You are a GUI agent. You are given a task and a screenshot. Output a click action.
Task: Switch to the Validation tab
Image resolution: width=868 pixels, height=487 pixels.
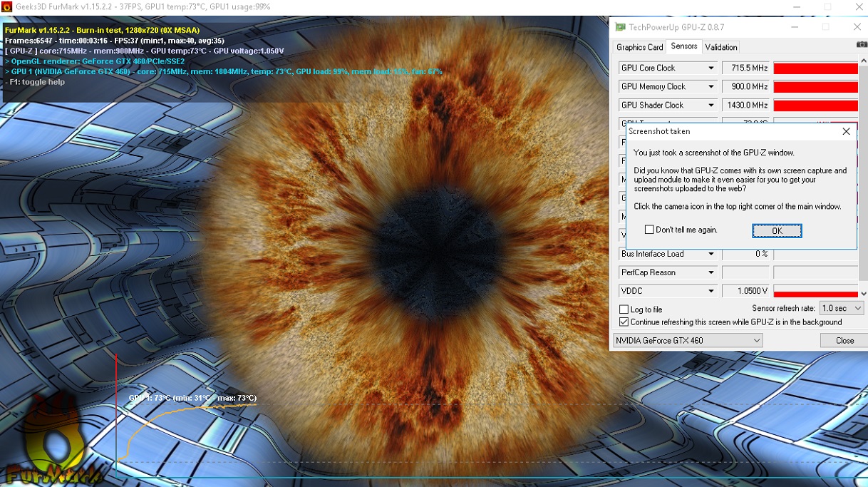[720, 47]
